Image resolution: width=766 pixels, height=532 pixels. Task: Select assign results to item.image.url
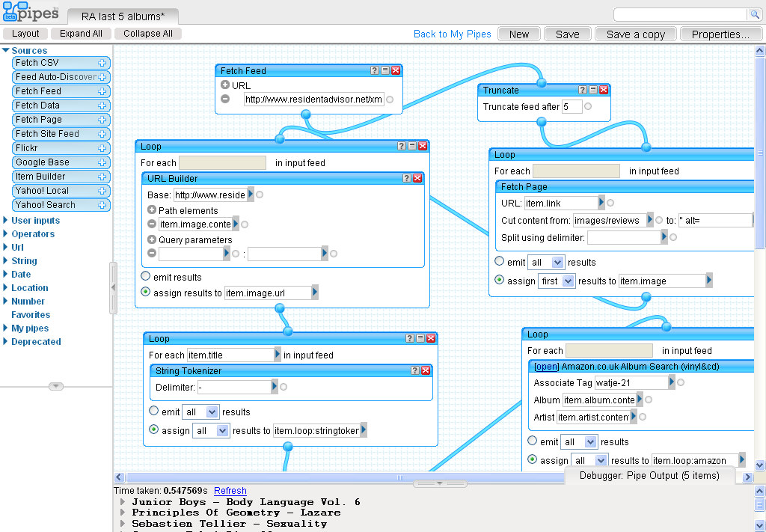pyautogui.click(x=146, y=292)
